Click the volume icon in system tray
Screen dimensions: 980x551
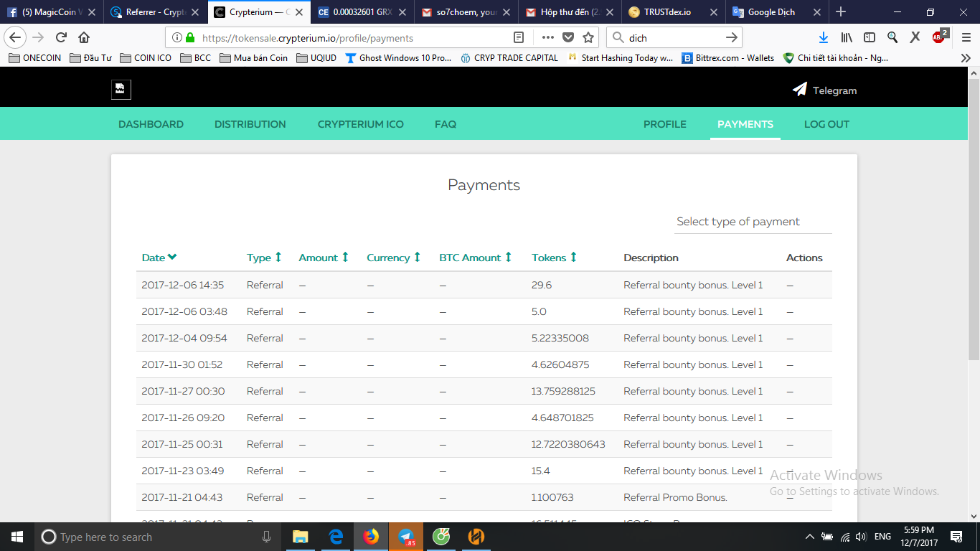[x=861, y=537]
